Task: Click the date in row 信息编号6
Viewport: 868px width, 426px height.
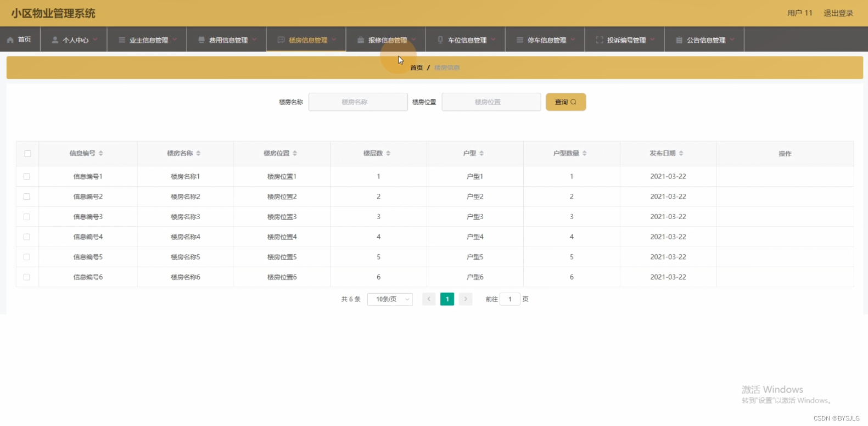Action: click(x=668, y=277)
